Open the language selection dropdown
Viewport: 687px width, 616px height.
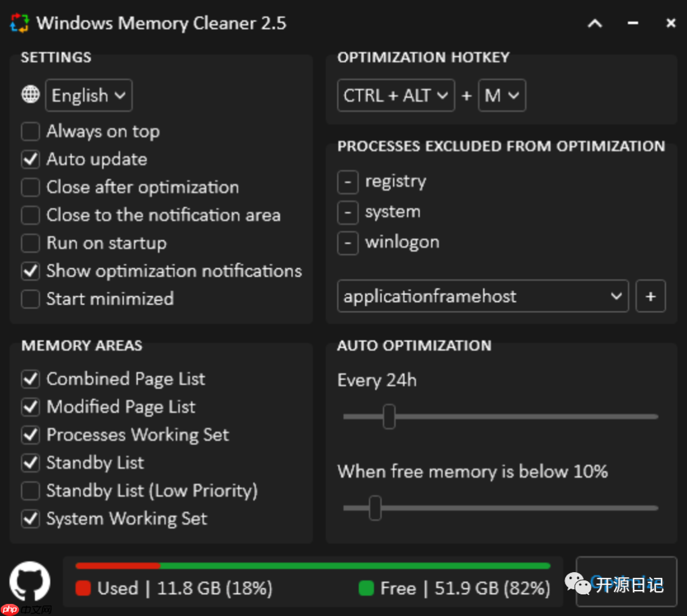[88, 95]
